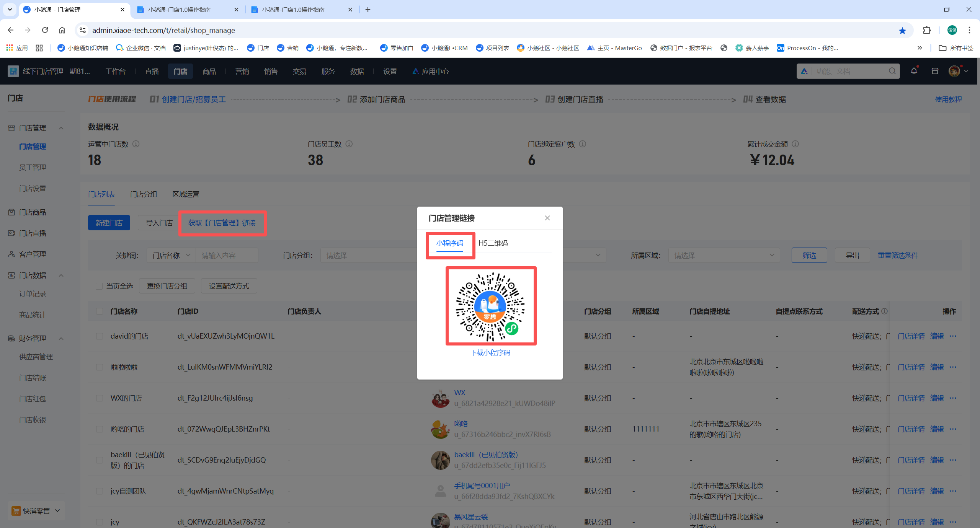The width and height of the screenshot is (980, 528).
Task: Check the 啦啦啦啦 row checkbox
Action: 100,367
